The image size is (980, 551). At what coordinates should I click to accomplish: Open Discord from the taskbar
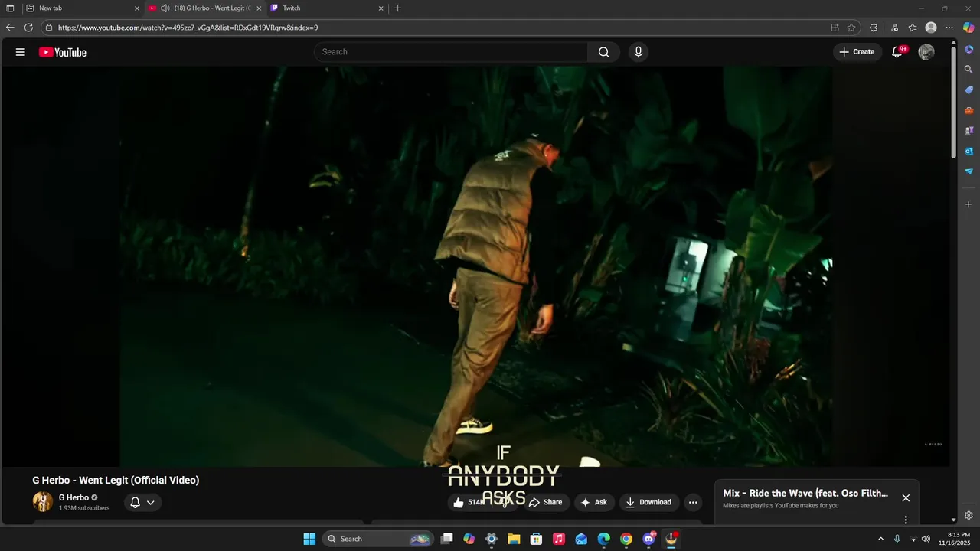click(649, 539)
